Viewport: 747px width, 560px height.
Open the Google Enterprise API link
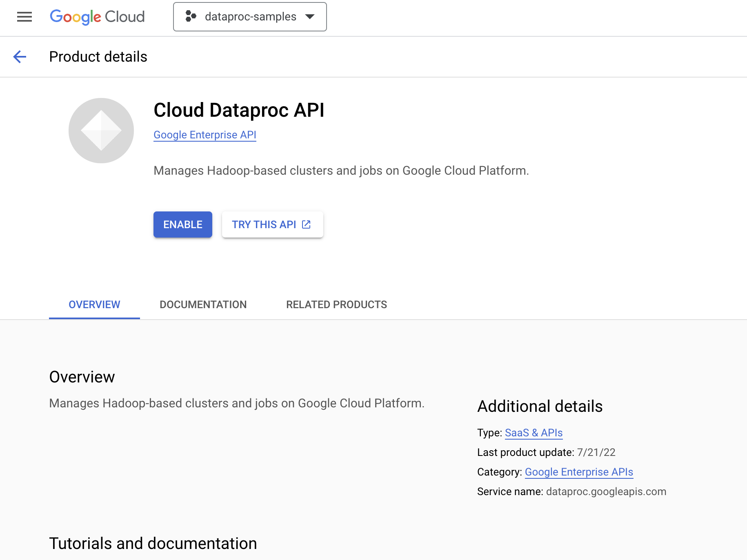pos(205,135)
